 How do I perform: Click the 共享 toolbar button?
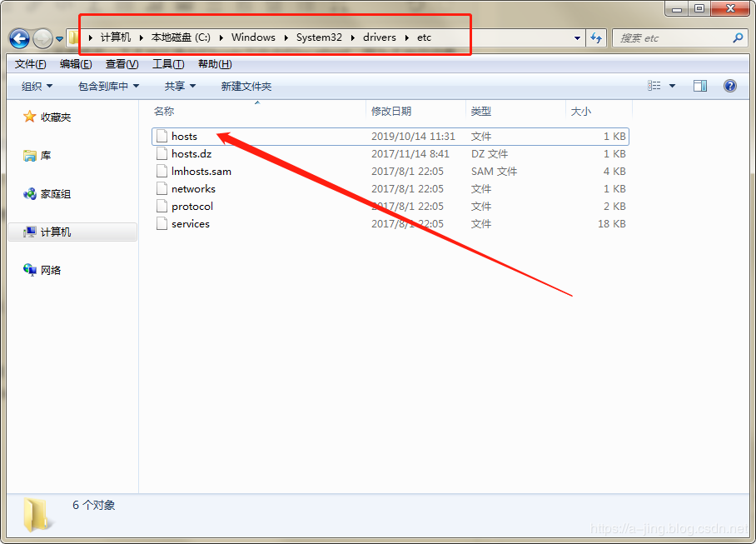[180, 86]
